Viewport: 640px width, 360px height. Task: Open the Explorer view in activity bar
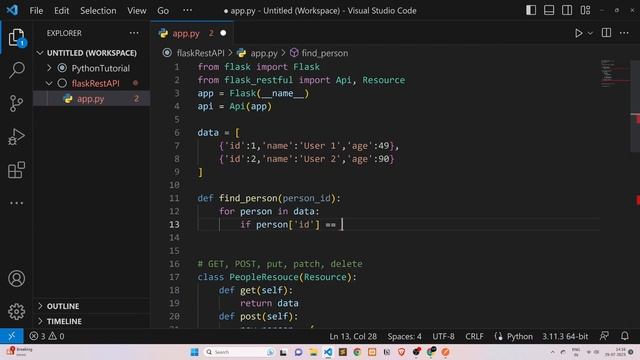click(16, 38)
